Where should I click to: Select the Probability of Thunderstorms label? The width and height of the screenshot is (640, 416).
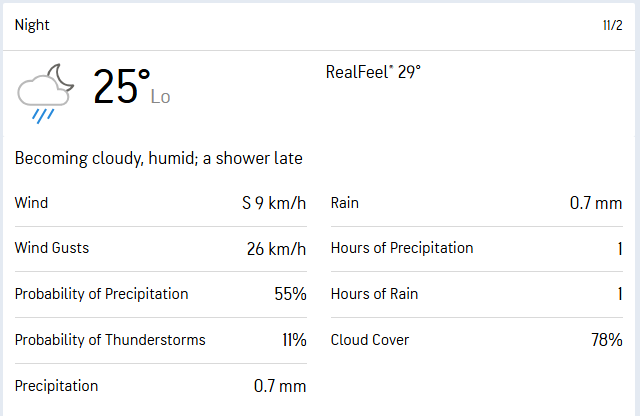[x=110, y=340]
